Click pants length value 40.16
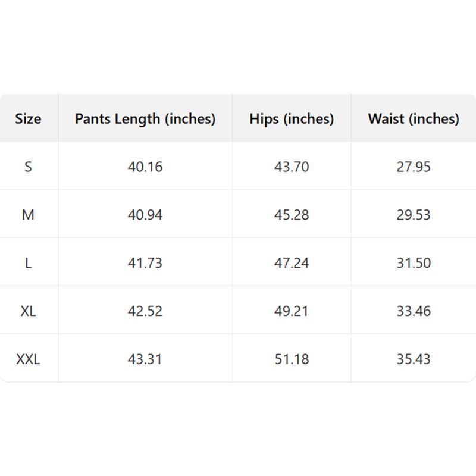Viewport: 476px width, 476px height. click(x=145, y=167)
